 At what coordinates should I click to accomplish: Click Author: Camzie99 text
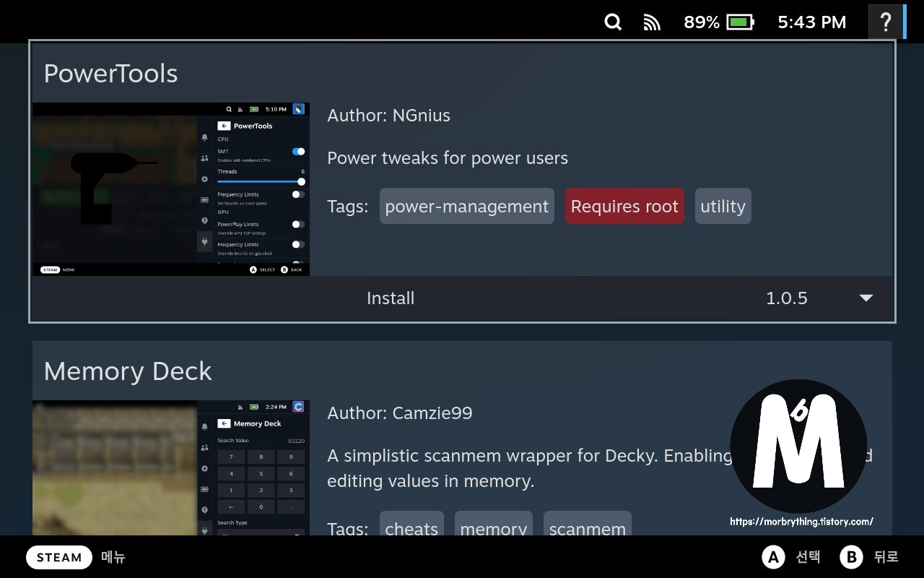(400, 413)
